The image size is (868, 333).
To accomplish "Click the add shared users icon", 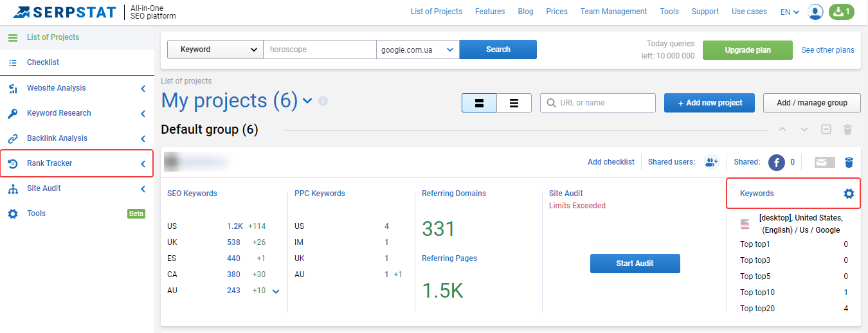I will coord(711,162).
